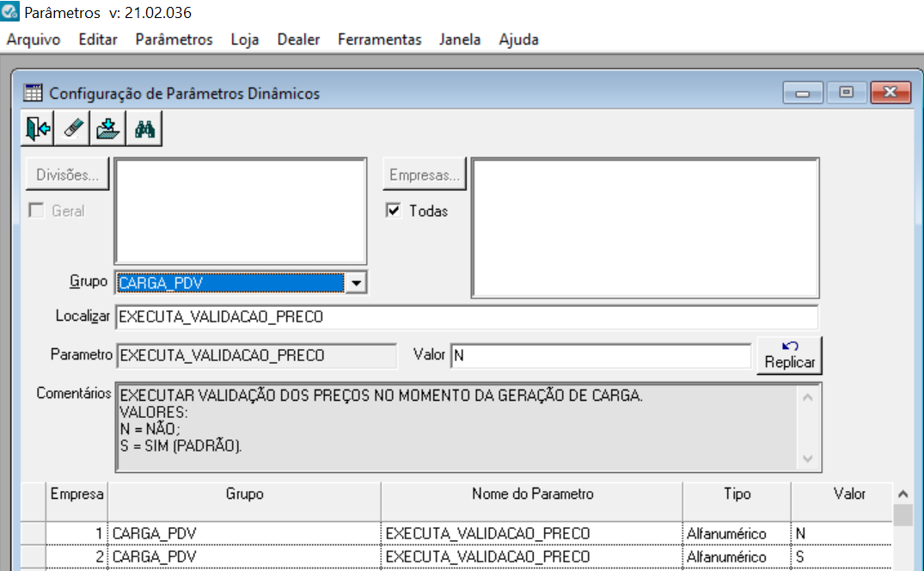This screenshot has width=924, height=571.
Task: Restore the Configuração de Parâmetros Dinâmicos window
Action: click(847, 93)
